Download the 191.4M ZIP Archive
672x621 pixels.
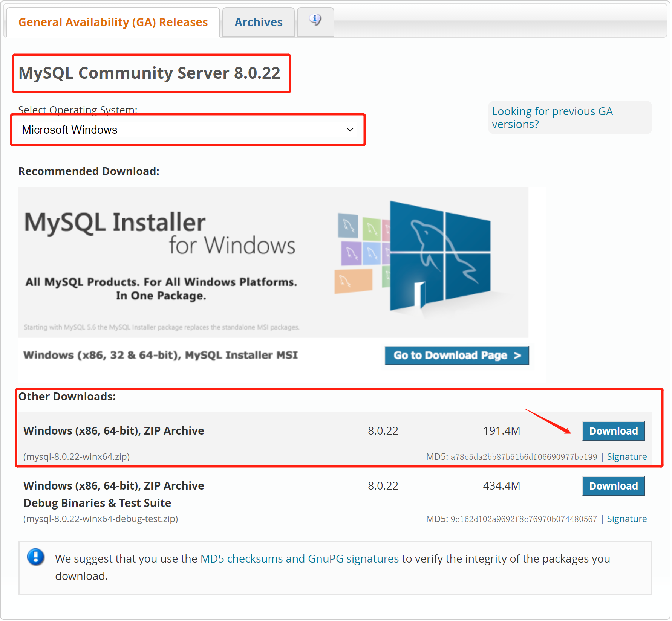click(x=614, y=431)
